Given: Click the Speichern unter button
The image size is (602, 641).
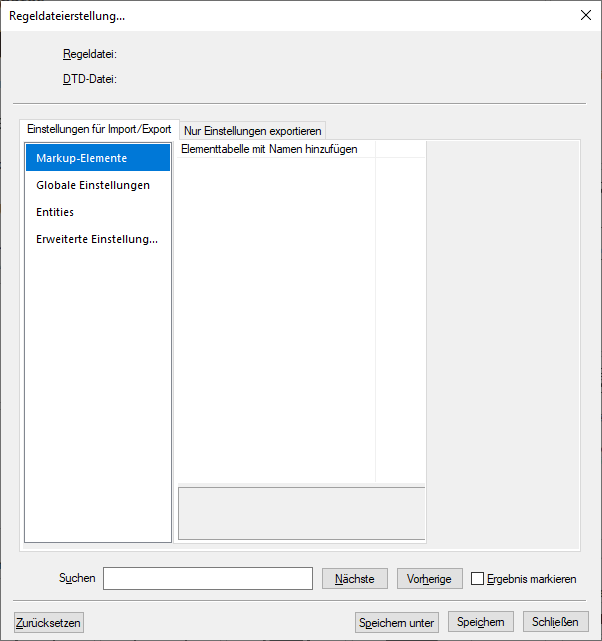Looking at the screenshot, I should click(x=397, y=622).
